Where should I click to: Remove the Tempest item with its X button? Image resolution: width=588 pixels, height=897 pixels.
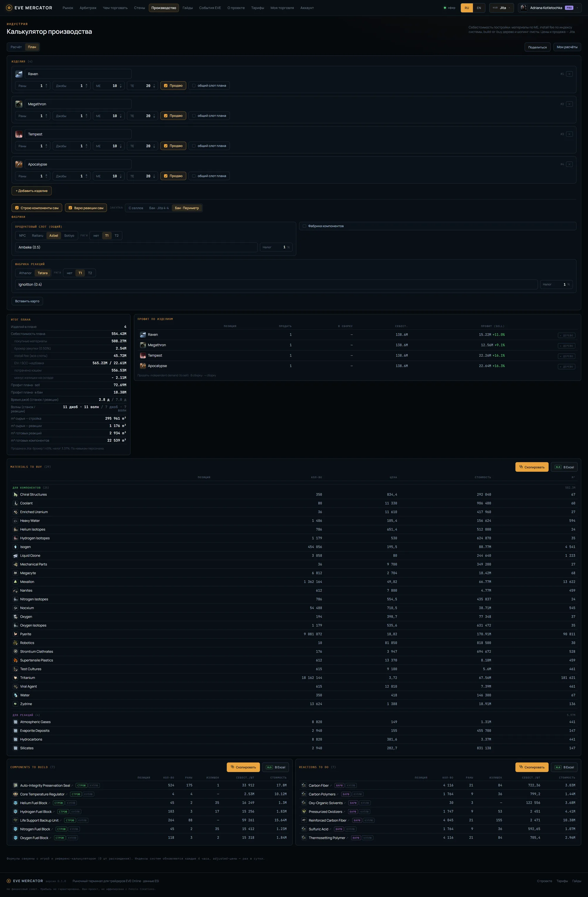click(x=569, y=134)
